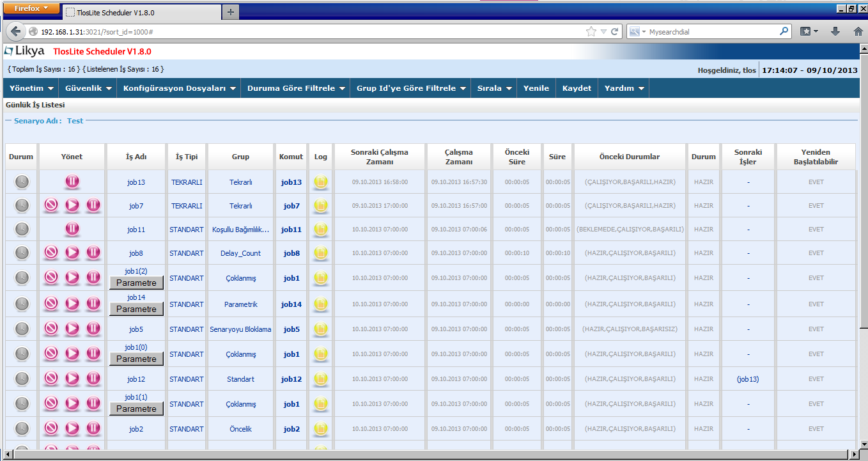The height and width of the screenshot is (461, 868).
Task: Reload the page with the refresh icon
Action: tap(614, 31)
